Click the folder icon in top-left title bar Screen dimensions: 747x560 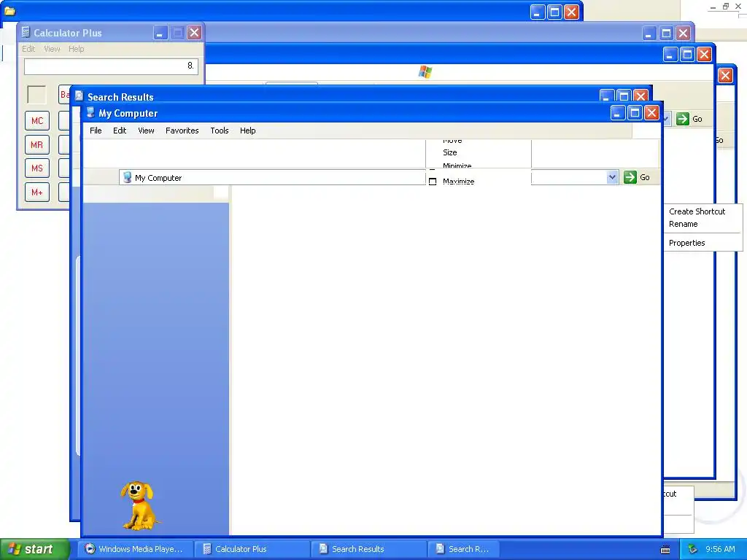click(9, 10)
